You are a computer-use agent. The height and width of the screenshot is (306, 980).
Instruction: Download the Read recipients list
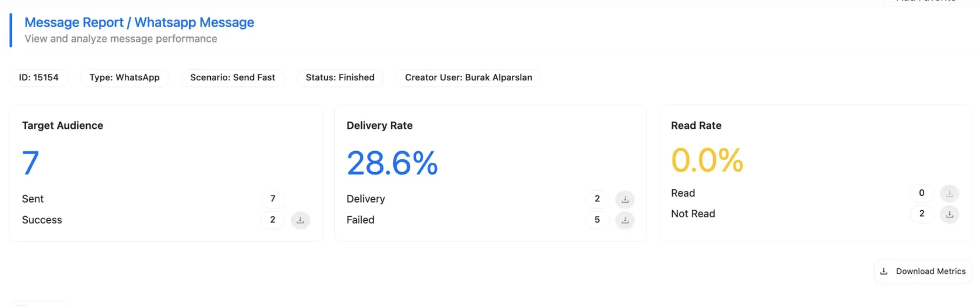(x=949, y=193)
